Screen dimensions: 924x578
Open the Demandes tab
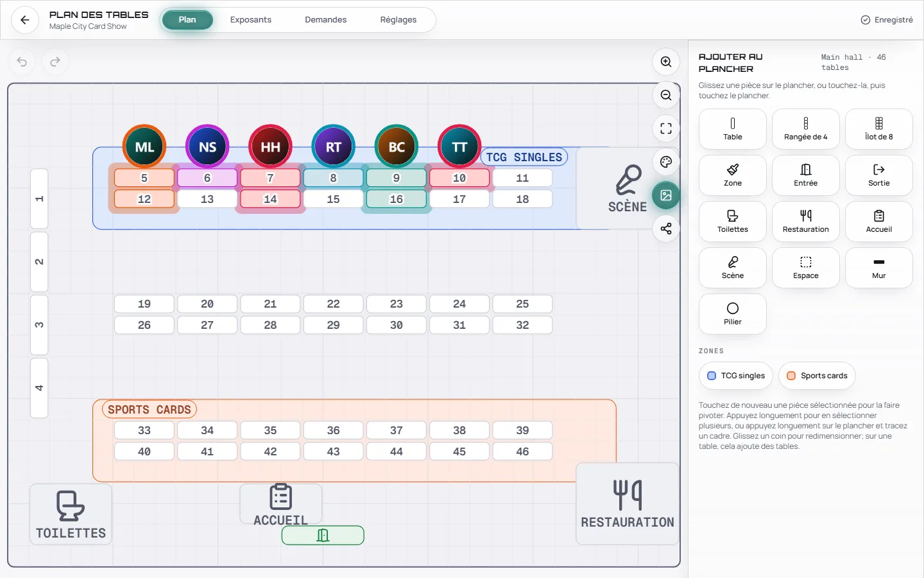point(326,20)
